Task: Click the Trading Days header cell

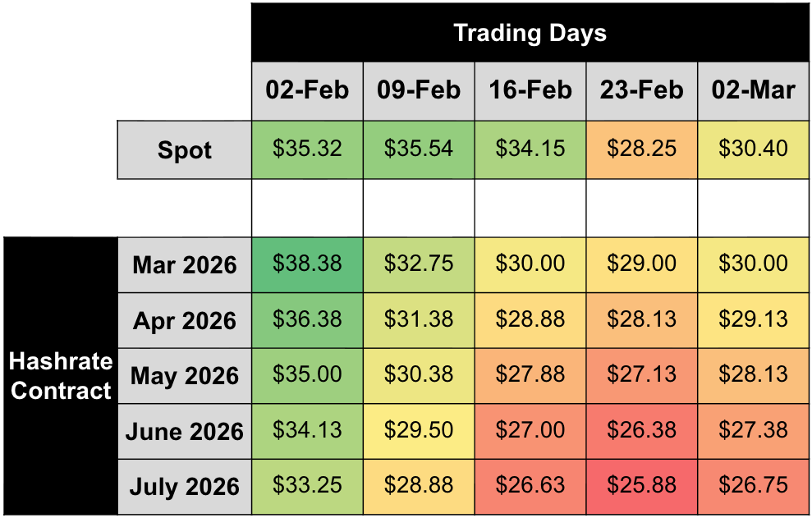Action: click(x=530, y=33)
